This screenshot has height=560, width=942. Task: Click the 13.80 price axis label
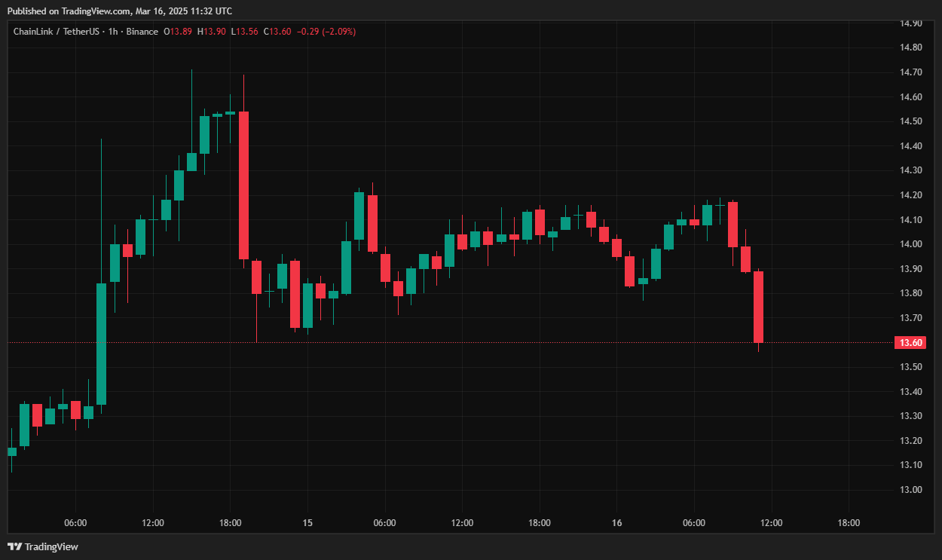(911, 293)
